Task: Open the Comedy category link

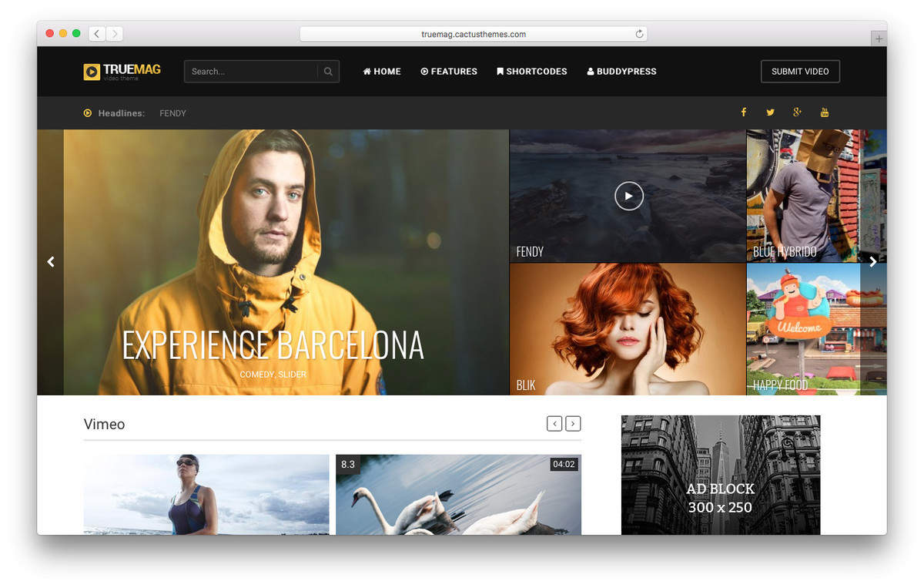Action: (257, 375)
